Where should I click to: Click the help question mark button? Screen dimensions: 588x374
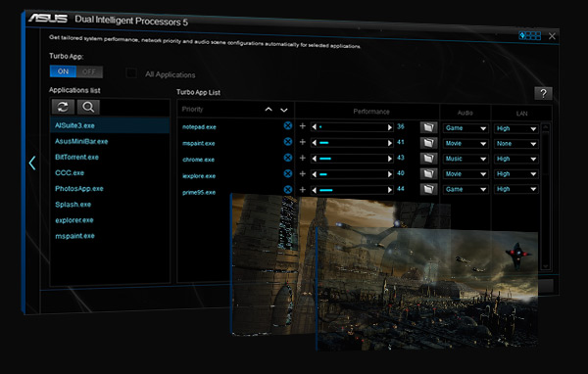(x=543, y=93)
